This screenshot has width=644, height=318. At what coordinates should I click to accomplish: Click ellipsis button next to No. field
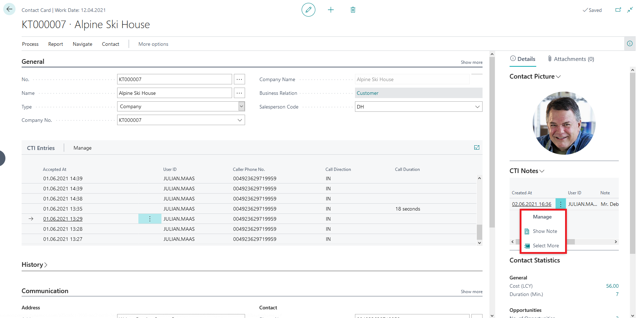click(239, 79)
